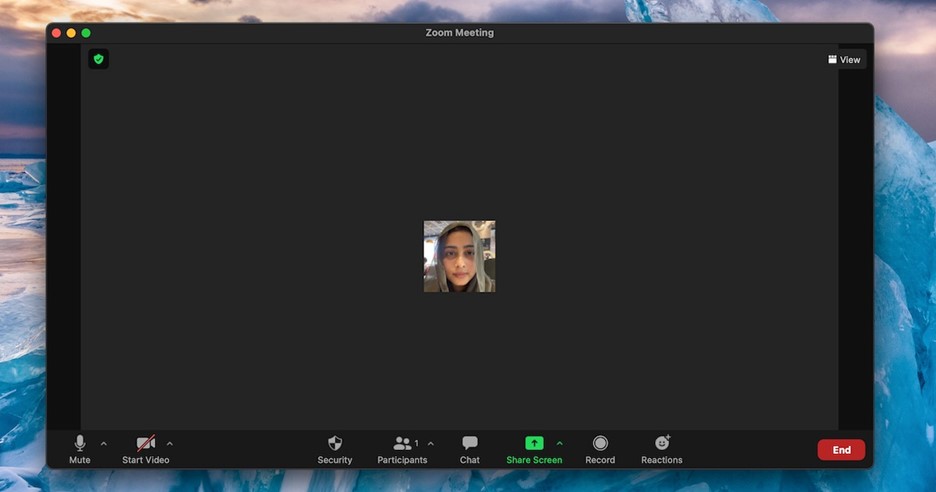Click the green encryption shield icon

click(98, 59)
